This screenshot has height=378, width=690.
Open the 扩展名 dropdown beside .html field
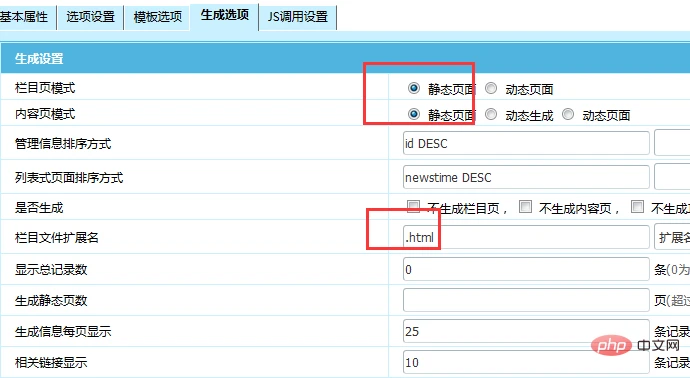tap(672, 237)
